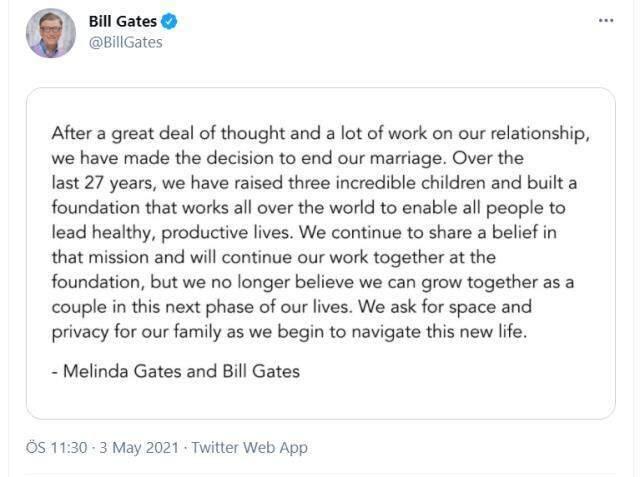Click the 'enable all people' text line

pyautogui.click(x=309, y=208)
